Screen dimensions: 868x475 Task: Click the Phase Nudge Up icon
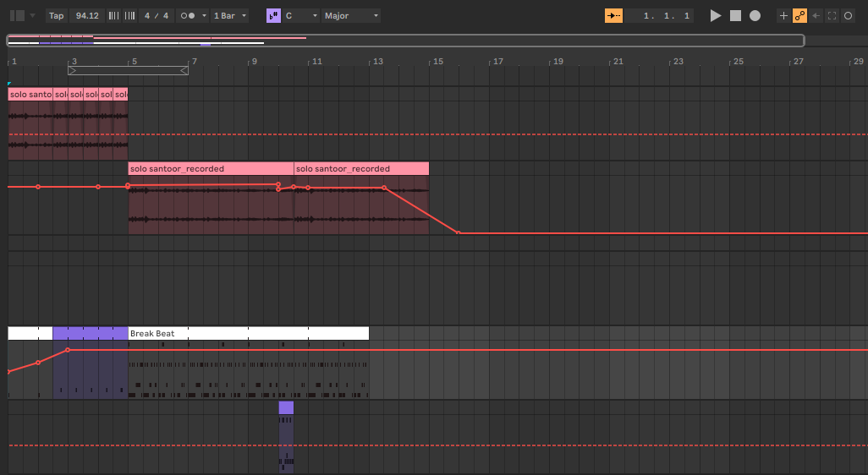129,15
